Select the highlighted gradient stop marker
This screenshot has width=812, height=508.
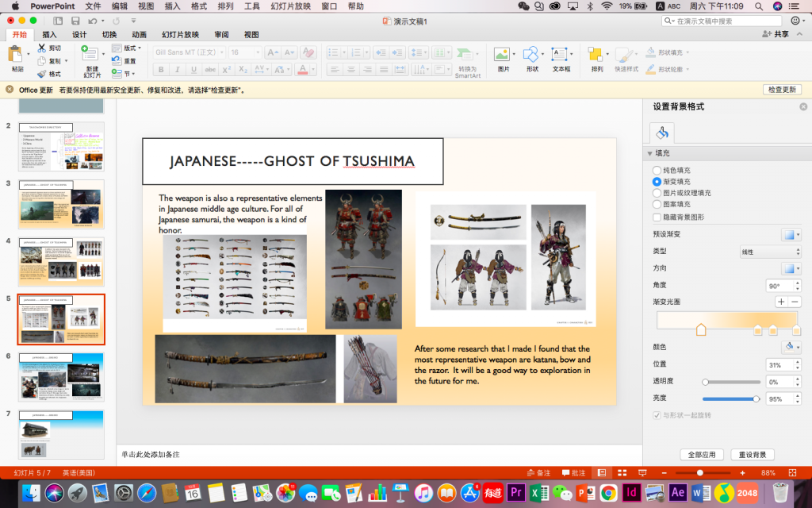point(701,329)
